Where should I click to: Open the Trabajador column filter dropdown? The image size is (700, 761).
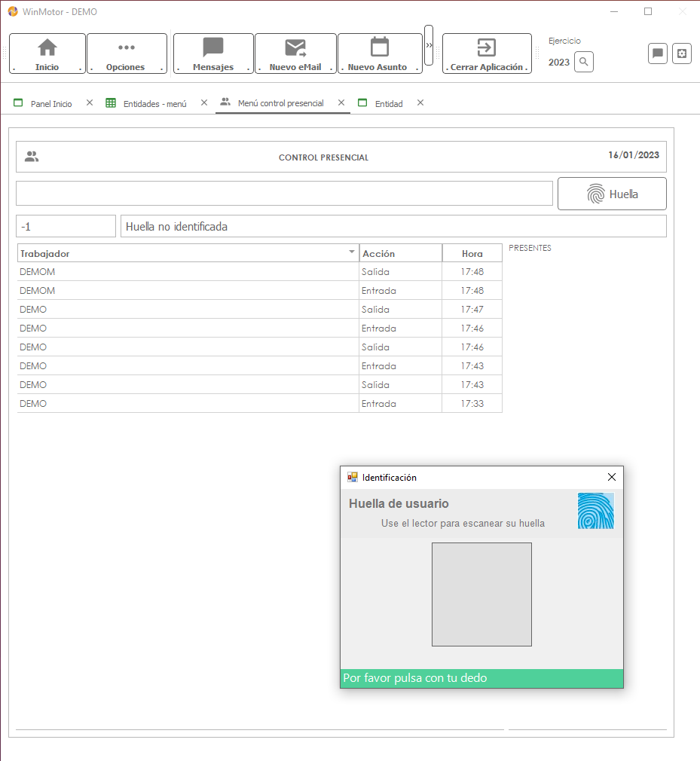coord(351,252)
